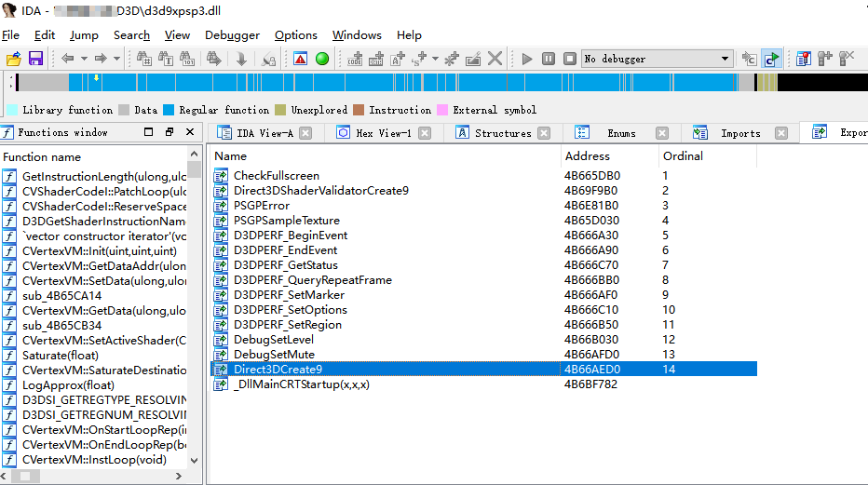Open the forward-history dropdown arrow
Image resolution: width=868 pixels, height=485 pixels.
coord(116,59)
